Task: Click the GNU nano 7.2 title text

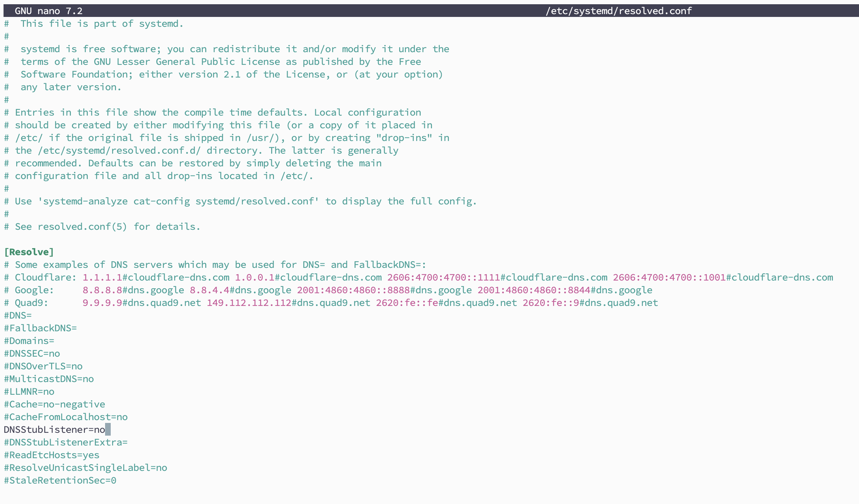Action: [49, 11]
